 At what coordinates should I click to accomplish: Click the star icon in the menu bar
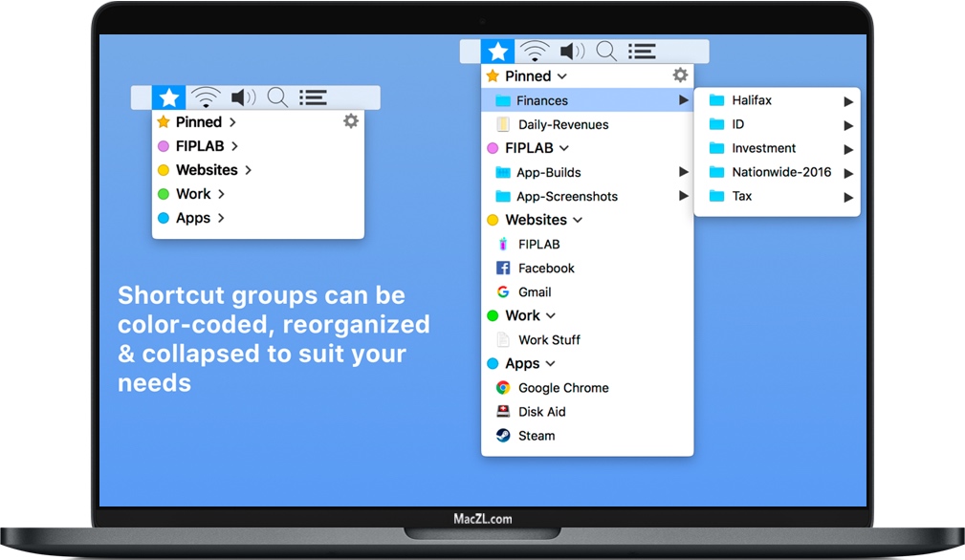pyautogui.click(x=497, y=51)
